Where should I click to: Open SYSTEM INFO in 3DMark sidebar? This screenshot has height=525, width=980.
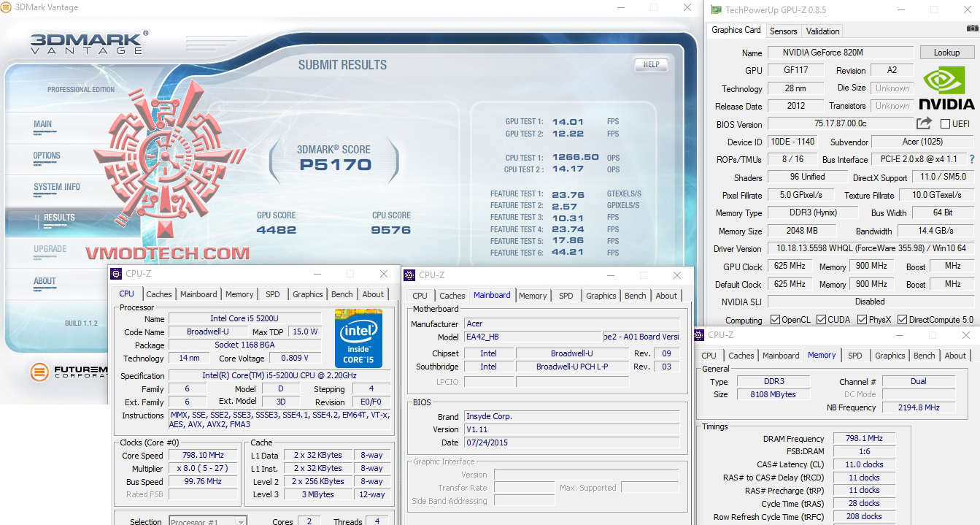pos(57,187)
